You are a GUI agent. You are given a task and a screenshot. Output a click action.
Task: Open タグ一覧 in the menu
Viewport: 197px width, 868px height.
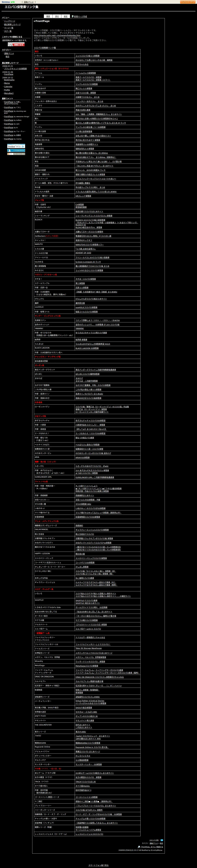tap(8, 31)
